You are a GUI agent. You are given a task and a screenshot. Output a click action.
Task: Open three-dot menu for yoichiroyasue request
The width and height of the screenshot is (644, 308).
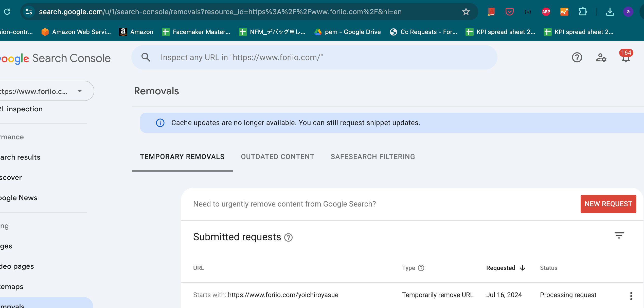click(x=631, y=296)
